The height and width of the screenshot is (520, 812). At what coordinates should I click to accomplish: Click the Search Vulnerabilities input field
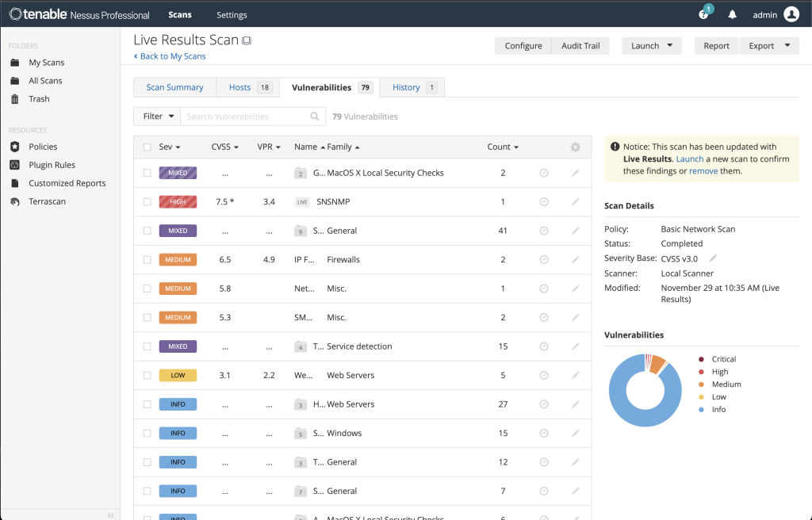tap(246, 117)
